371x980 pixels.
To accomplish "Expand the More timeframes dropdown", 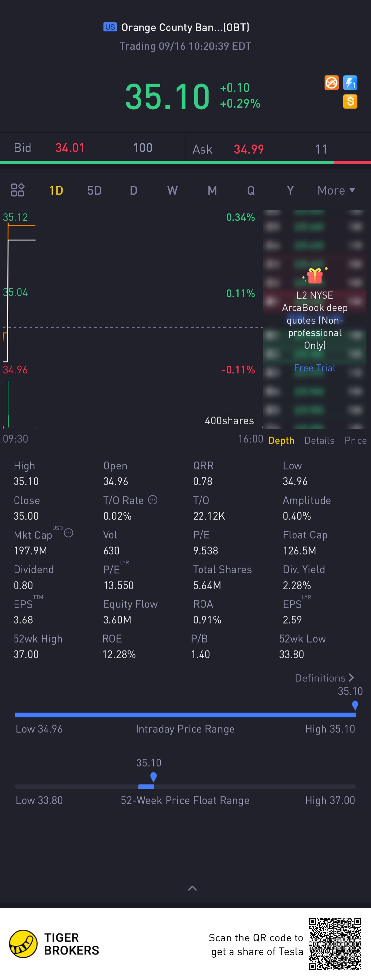I will click(x=336, y=190).
